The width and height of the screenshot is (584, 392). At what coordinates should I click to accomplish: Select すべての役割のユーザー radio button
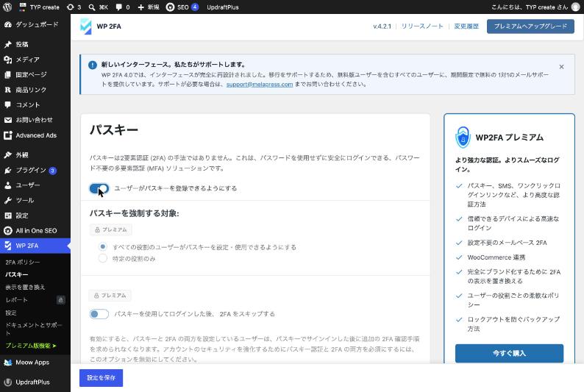(102, 247)
